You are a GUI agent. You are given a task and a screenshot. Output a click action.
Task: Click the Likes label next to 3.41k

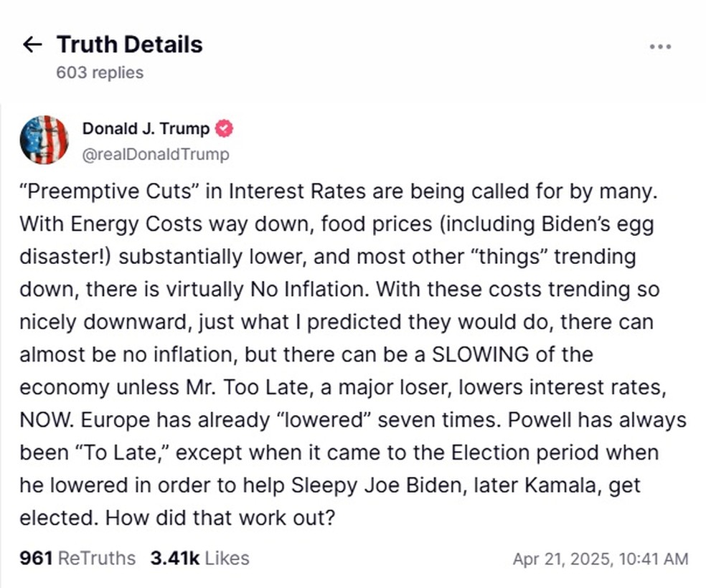point(226,558)
